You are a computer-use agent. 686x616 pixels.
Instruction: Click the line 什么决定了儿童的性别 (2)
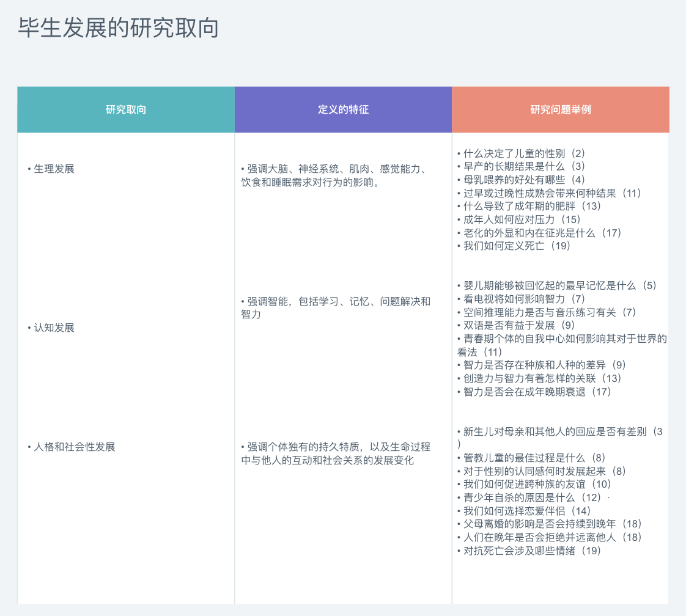[524, 153]
